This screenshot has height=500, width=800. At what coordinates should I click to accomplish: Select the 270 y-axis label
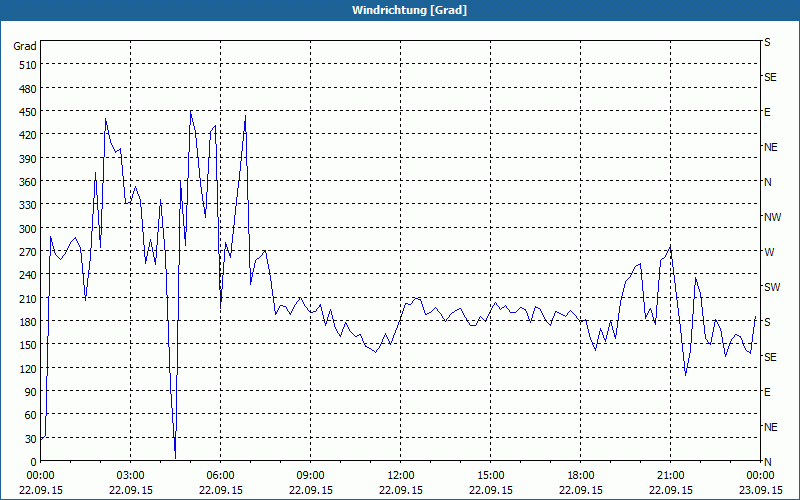click(x=29, y=252)
